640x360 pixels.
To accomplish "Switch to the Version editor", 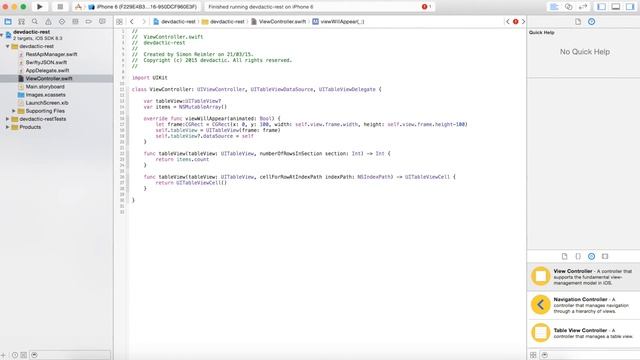I will (x=583, y=7).
